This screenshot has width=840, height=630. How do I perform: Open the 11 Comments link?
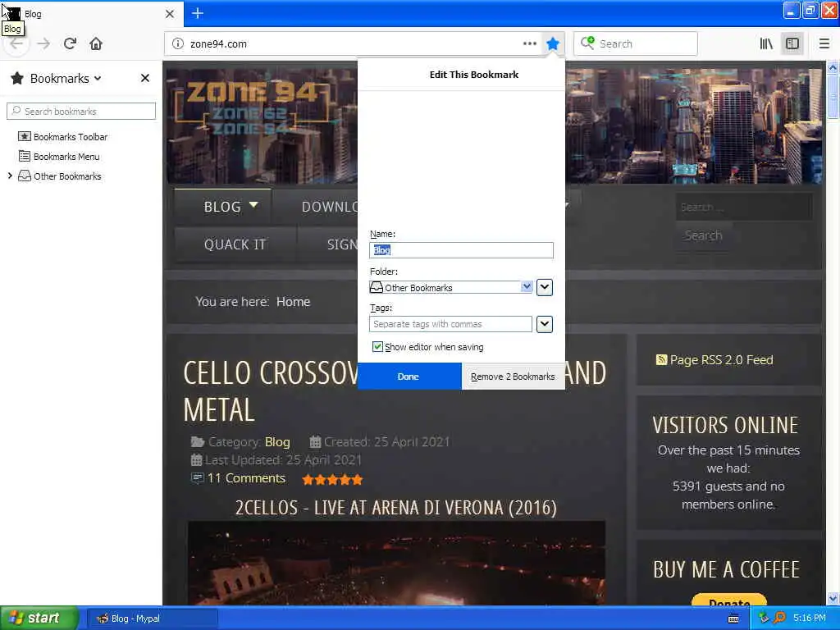tap(246, 478)
